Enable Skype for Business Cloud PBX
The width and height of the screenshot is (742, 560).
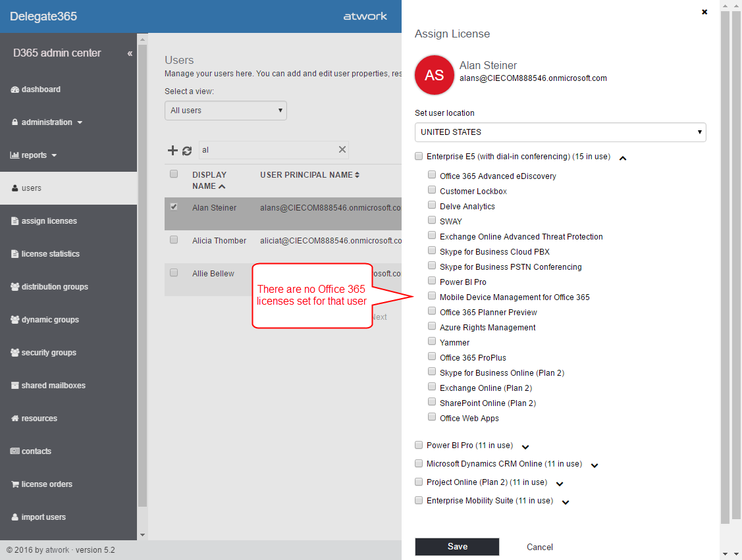pyautogui.click(x=432, y=250)
